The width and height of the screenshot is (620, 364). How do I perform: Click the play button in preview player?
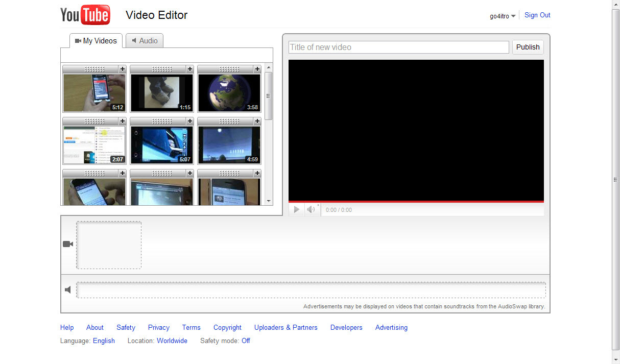point(297,209)
